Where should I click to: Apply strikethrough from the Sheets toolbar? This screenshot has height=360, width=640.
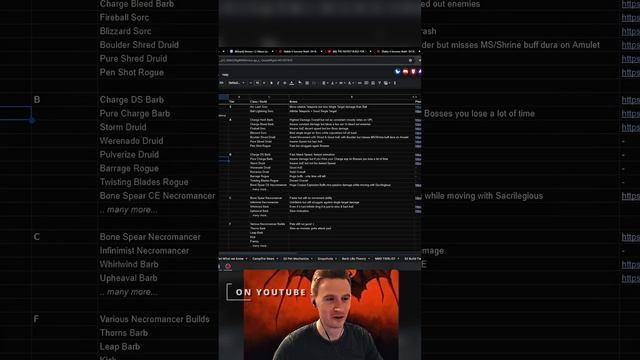point(285,83)
